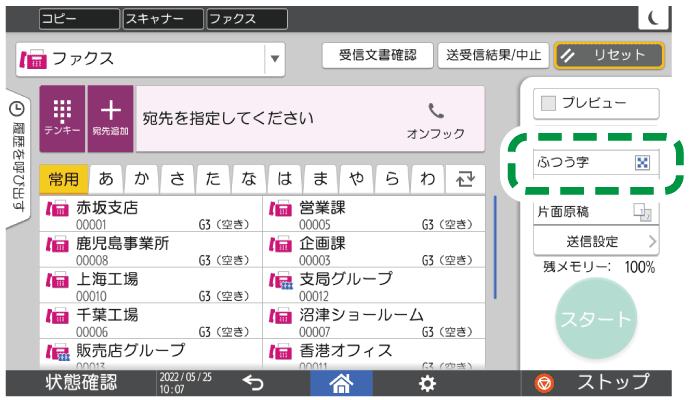Switch to コピー function at top
This screenshot has width=695, height=400.
point(79,19)
